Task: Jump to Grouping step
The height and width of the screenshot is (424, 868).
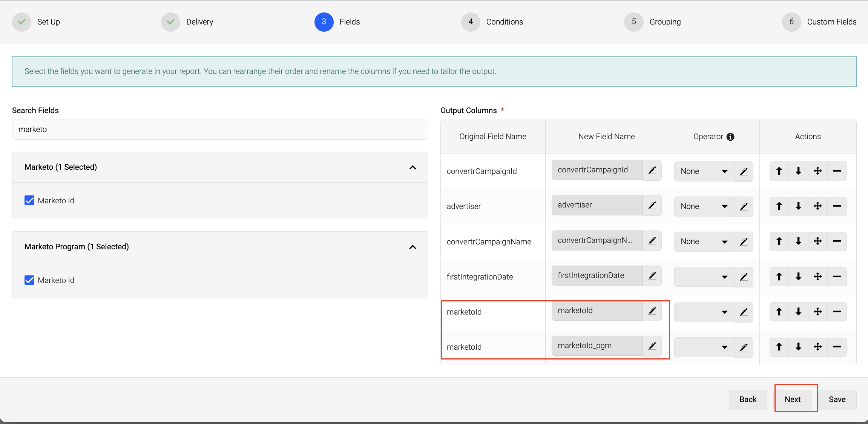Action: click(653, 22)
